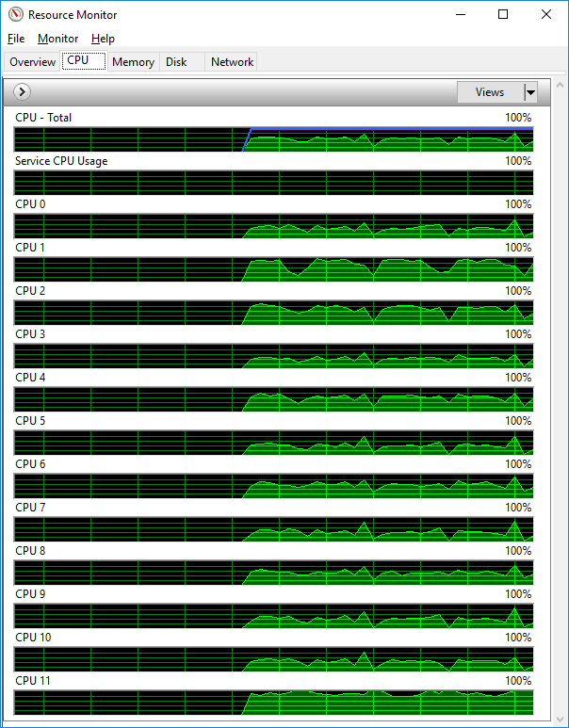Click the 'CPU 5' label
The width and height of the screenshot is (569, 728).
click(30, 421)
